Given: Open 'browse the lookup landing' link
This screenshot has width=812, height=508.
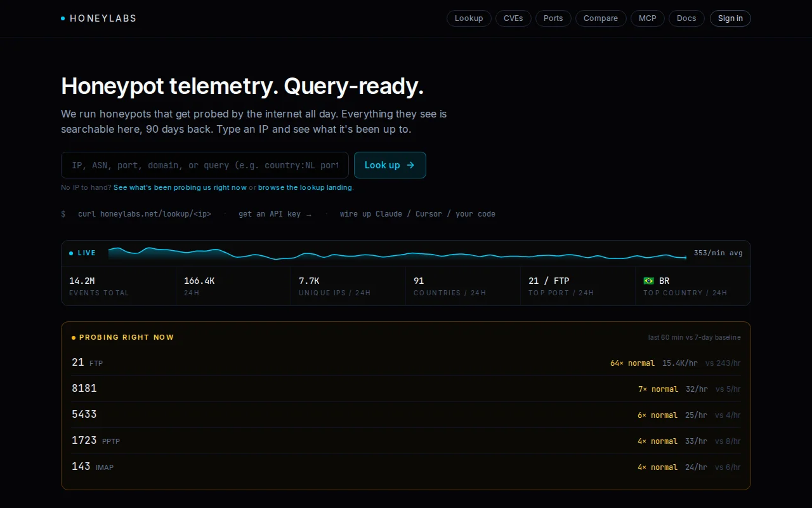Looking at the screenshot, I should point(305,187).
